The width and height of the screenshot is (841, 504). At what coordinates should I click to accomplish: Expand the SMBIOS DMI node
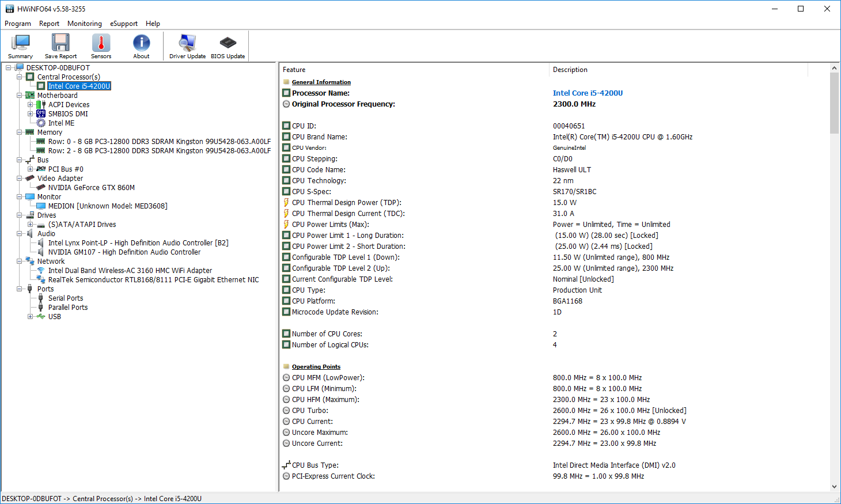[31, 114]
